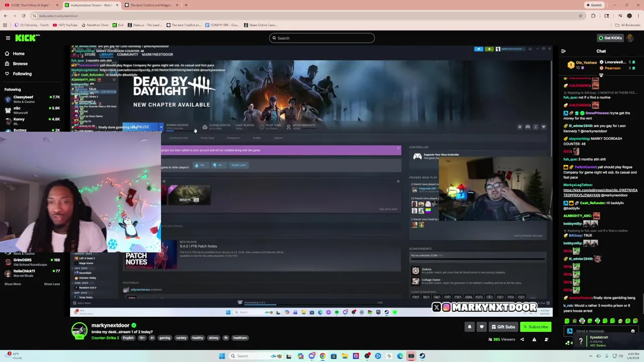Open the Marathon Timer bookmark
Image resolution: width=644 pixels, height=362 pixels.
(x=96, y=25)
